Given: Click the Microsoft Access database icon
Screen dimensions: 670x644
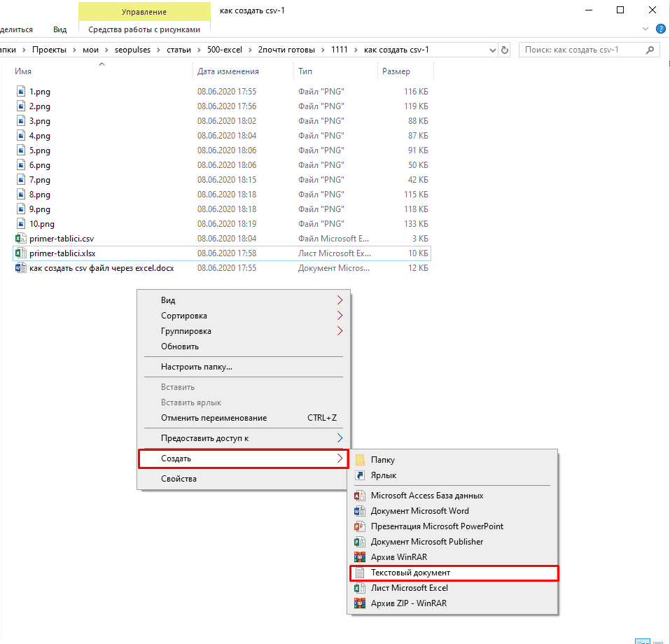Looking at the screenshot, I should [360, 496].
